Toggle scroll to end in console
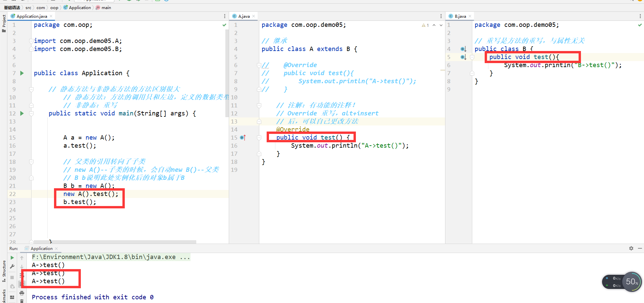The image size is (644, 303). [21, 284]
